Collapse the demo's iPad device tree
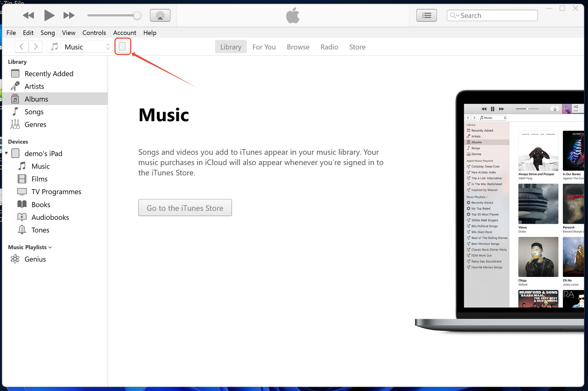Screen dimensions: 588x391 coord(6,153)
